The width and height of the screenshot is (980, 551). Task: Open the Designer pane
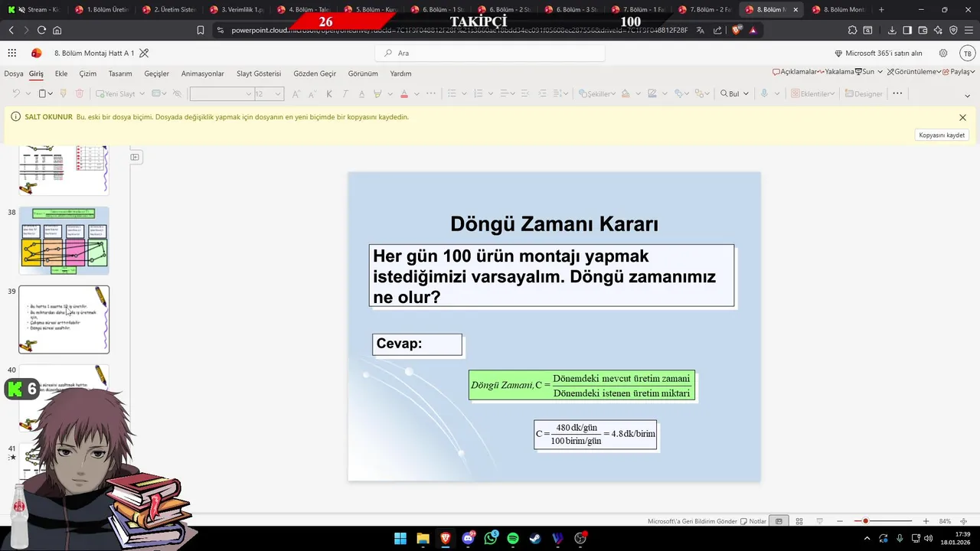(x=864, y=93)
